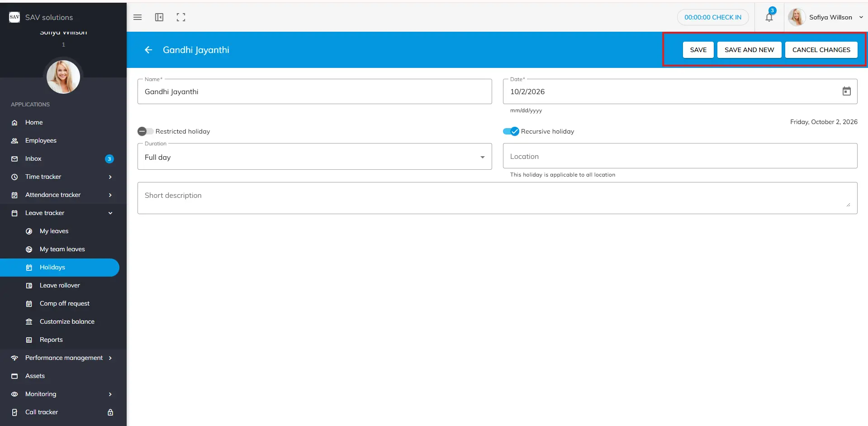The width and height of the screenshot is (868, 426).
Task: Click CANCEL CHANGES button
Action: pos(821,50)
